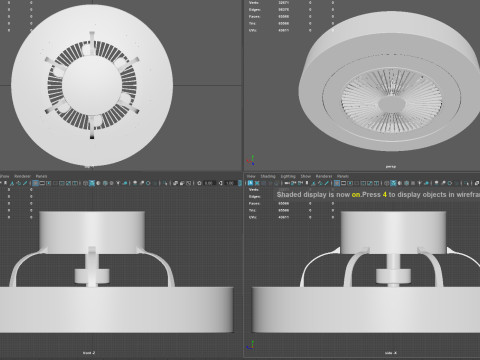Toggle multisample anti-aliasing in the front view toolbar

point(148,183)
